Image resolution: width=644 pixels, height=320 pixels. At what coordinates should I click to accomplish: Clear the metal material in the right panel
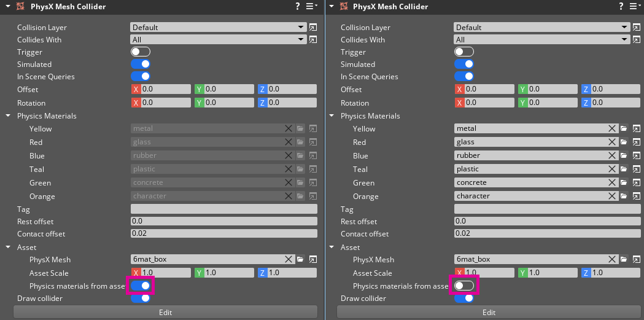coord(612,128)
